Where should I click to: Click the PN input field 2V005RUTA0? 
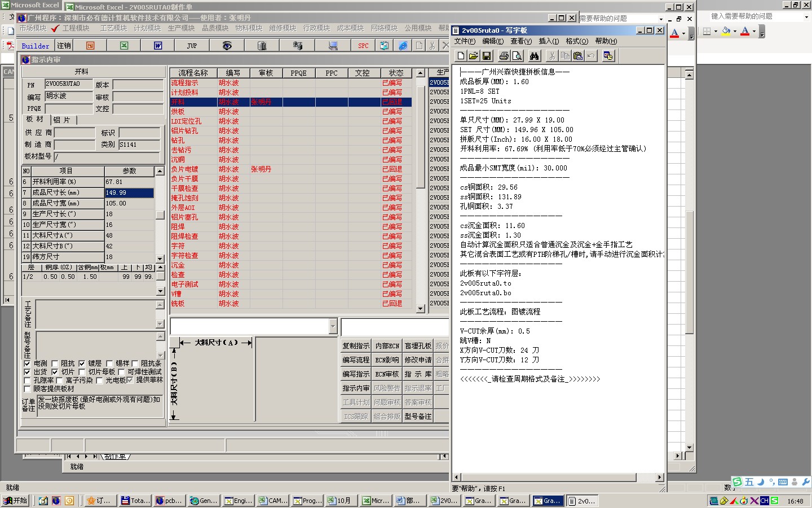[x=69, y=84]
